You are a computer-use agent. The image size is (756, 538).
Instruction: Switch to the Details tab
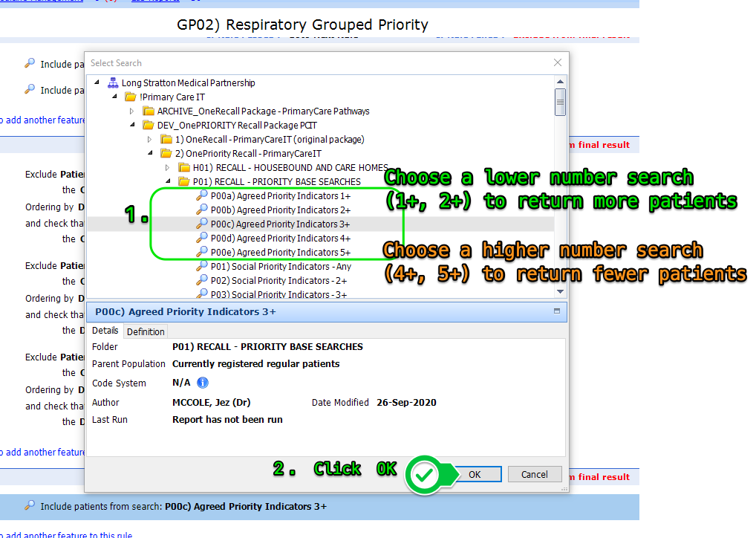(x=105, y=331)
